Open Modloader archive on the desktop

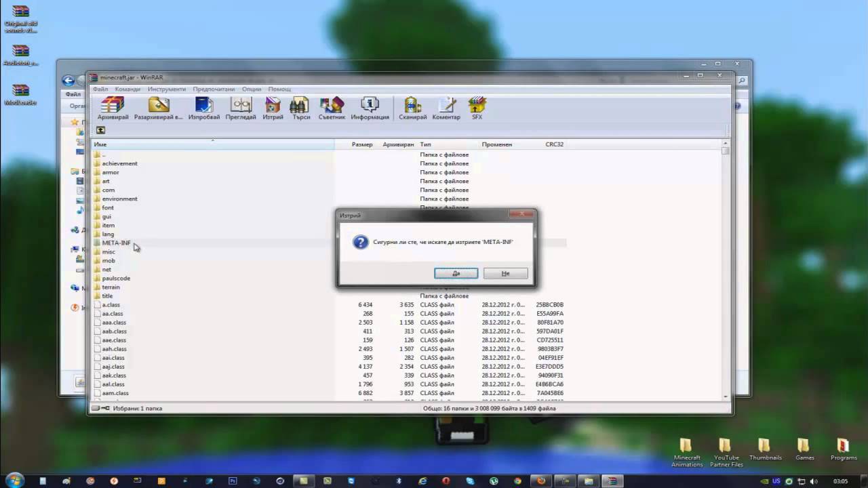[x=20, y=95]
